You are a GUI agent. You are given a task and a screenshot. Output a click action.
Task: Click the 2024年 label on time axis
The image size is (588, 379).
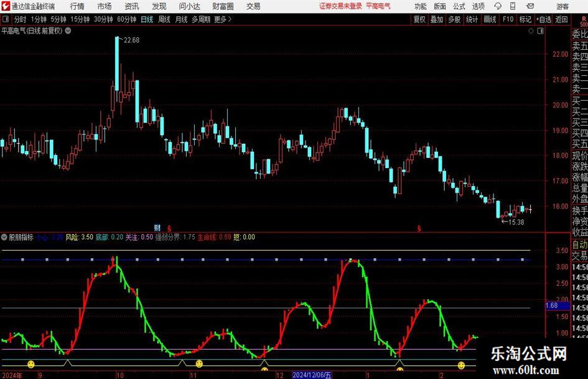[12, 375]
